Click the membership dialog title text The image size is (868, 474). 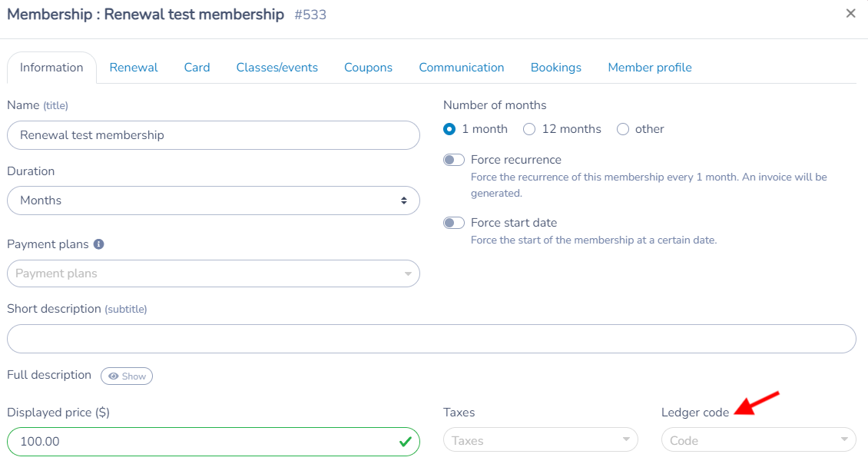[x=145, y=15]
